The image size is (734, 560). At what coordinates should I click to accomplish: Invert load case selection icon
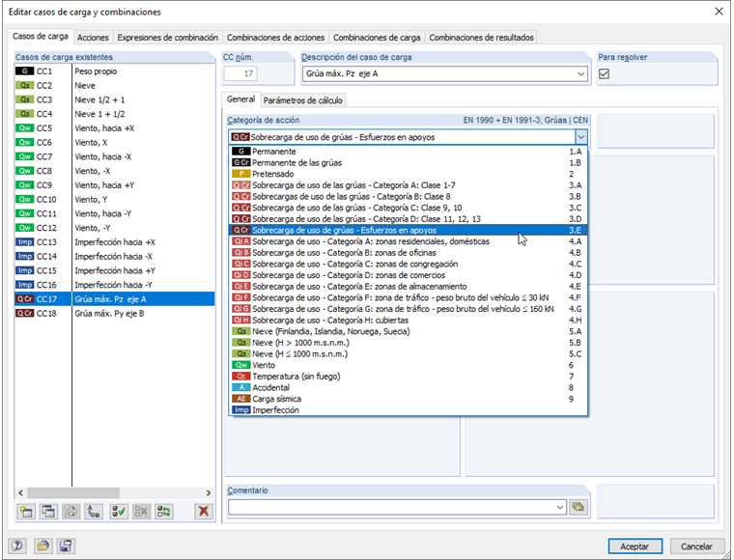point(164,512)
